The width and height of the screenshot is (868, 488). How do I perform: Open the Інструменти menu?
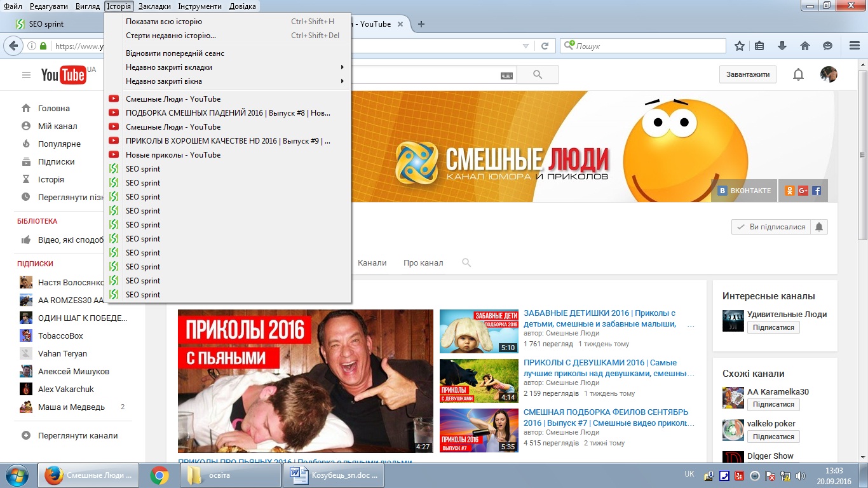pos(200,6)
